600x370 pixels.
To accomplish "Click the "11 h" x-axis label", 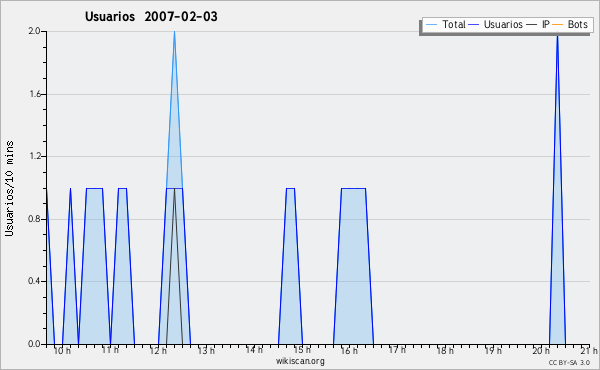I will point(110,350).
